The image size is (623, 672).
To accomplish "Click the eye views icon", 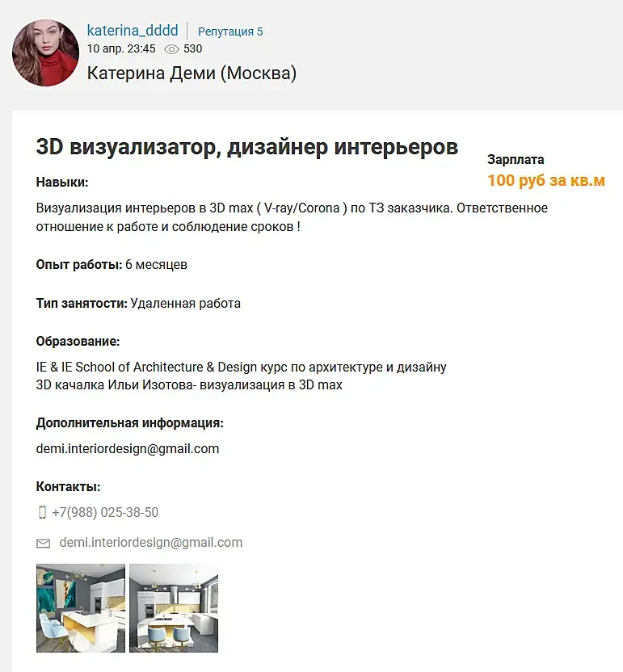I will pyautogui.click(x=171, y=49).
